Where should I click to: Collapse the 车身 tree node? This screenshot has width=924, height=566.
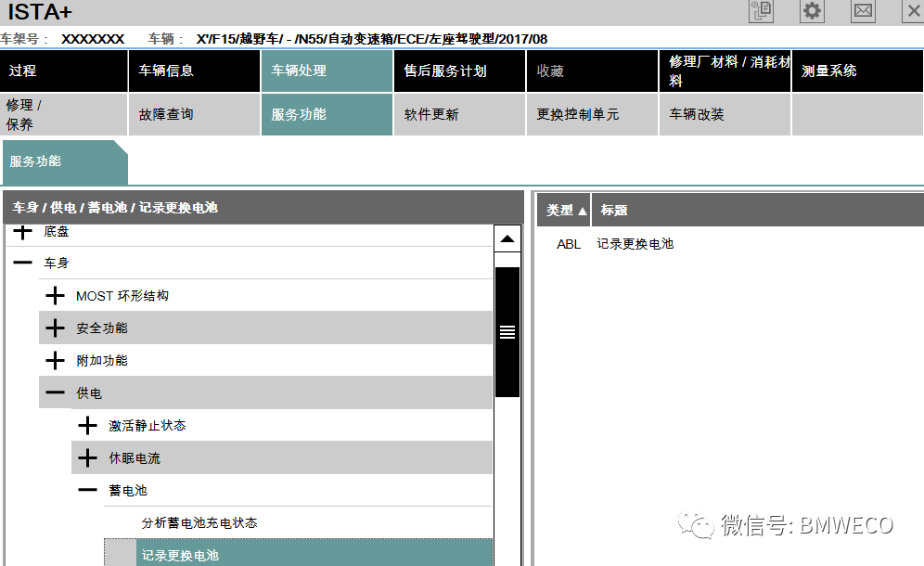(22, 263)
